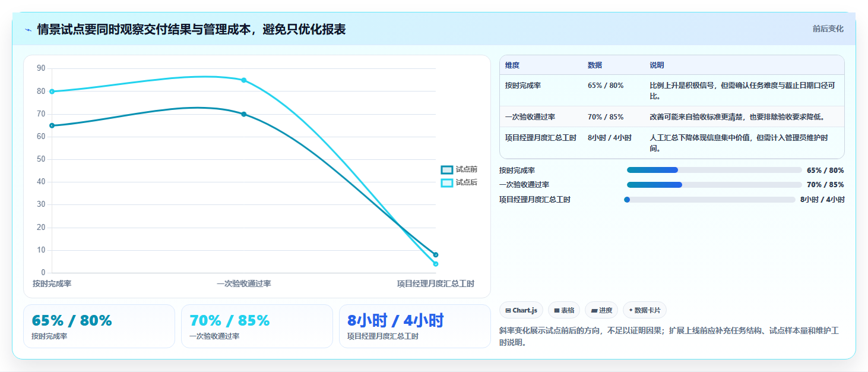The height and width of the screenshot is (372, 868).
Task: Click the 试点前 legend label text
Action: click(x=467, y=170)
